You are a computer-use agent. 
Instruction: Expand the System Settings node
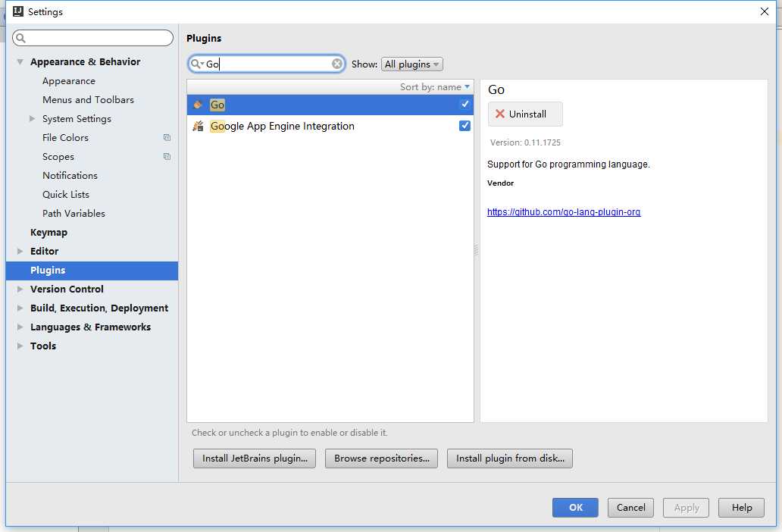(32, 119)
